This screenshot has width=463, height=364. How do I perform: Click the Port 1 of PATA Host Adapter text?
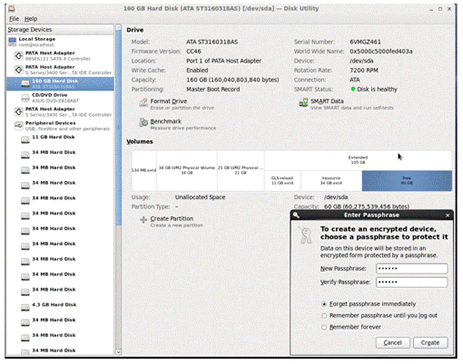224,61
